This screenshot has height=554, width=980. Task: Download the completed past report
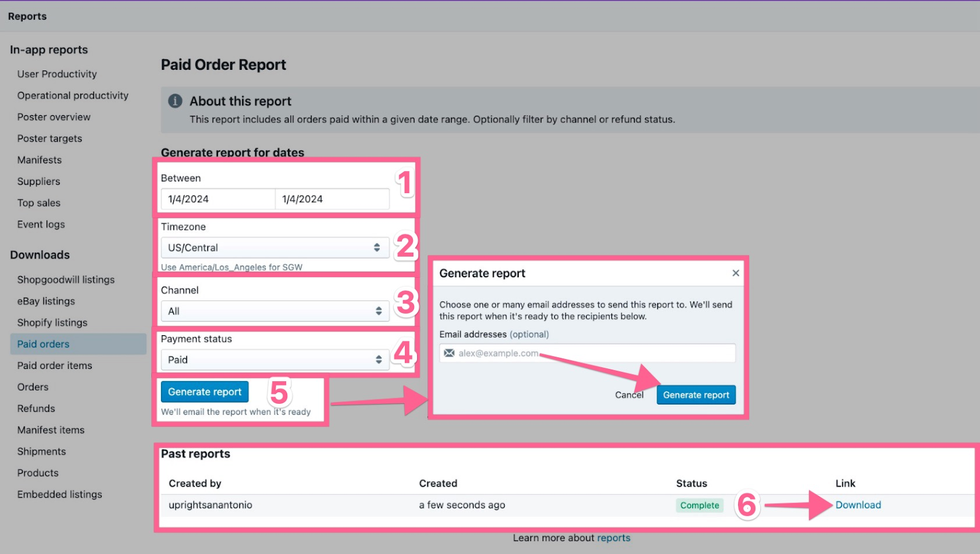coord(858,505)
